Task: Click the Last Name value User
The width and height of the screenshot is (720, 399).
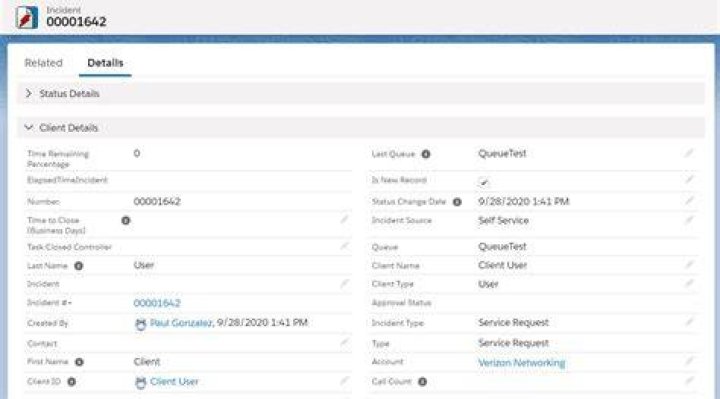Action: point(144,265)
